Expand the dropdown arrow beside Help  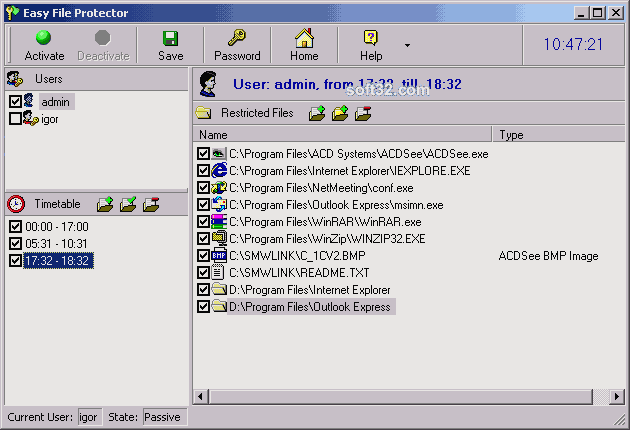pos(407,45)
